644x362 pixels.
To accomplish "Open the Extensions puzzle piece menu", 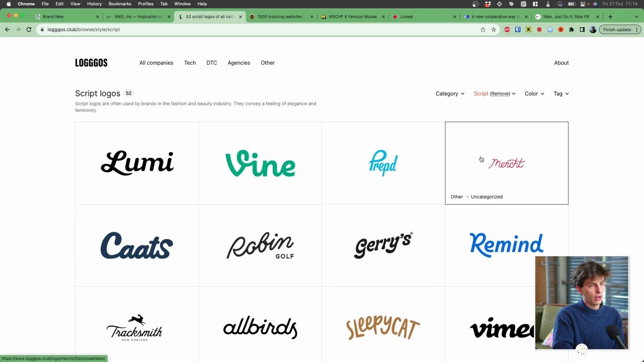I will 572,30.
